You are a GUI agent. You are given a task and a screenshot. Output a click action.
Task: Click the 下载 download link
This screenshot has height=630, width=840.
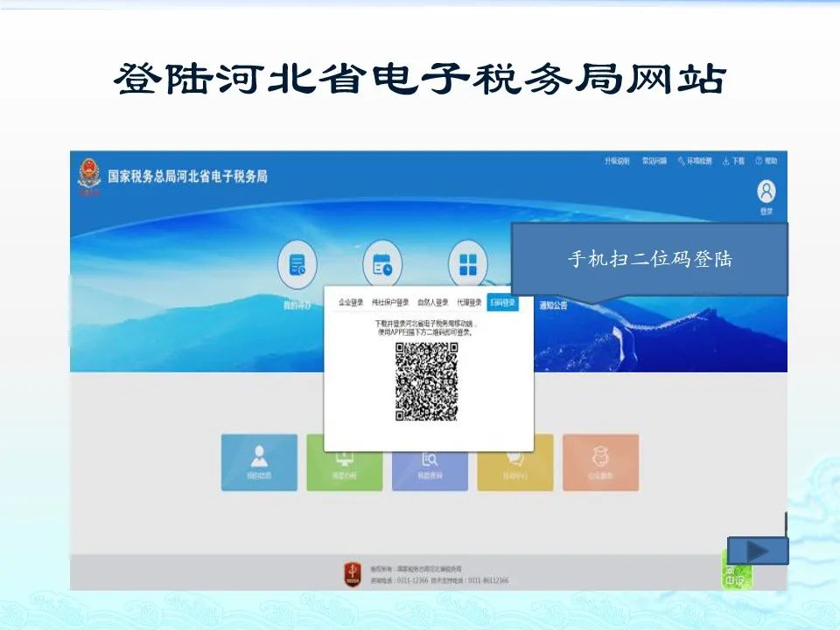tap(733, 161)
